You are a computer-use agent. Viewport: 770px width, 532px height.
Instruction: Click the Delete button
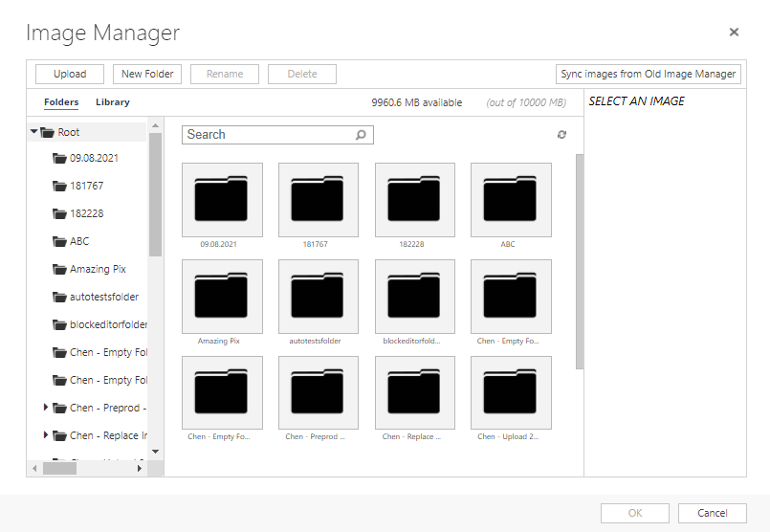[302, 75]
